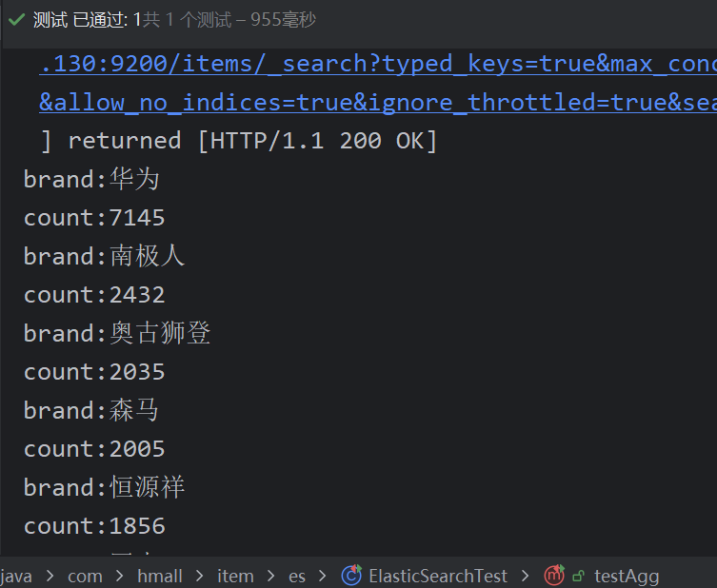This screenshot has height=588, width=717.
Task: Expand chevron after ElasticSearchTest breadcrumb
Action: [x=525, y=576]
